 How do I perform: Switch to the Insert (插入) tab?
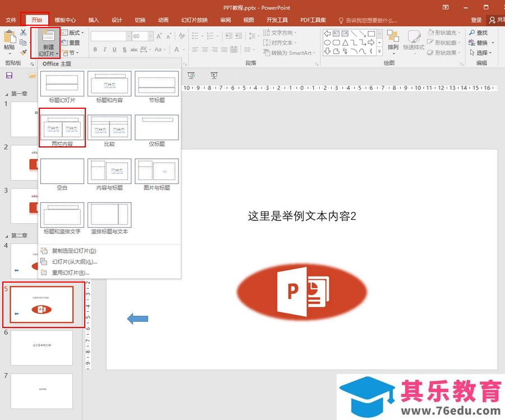(93, 20)
